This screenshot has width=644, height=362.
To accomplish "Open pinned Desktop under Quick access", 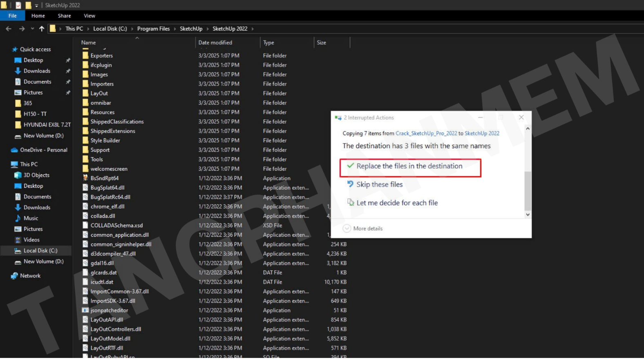I will [x=33, y=60].
